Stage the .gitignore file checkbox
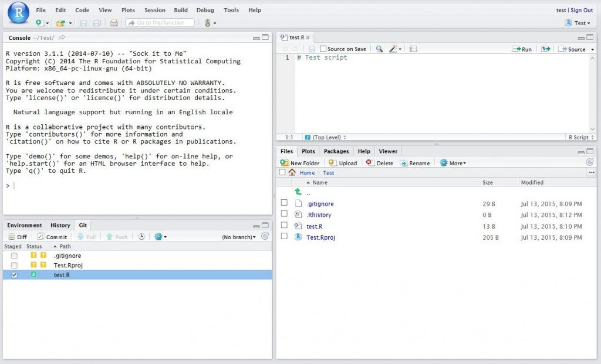 pyautogui.click(x=13, y=256)
